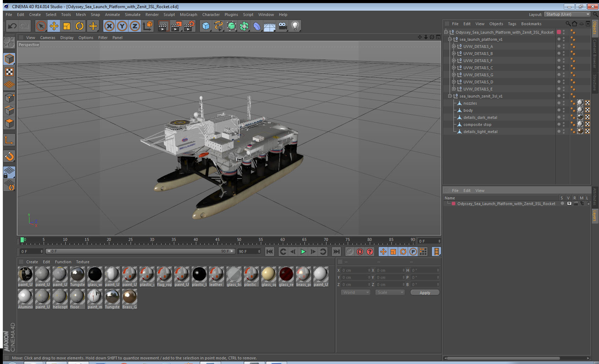599x364 pixels.
Task: Toggle Autokeying red button
Action: (x=360, y=252)
